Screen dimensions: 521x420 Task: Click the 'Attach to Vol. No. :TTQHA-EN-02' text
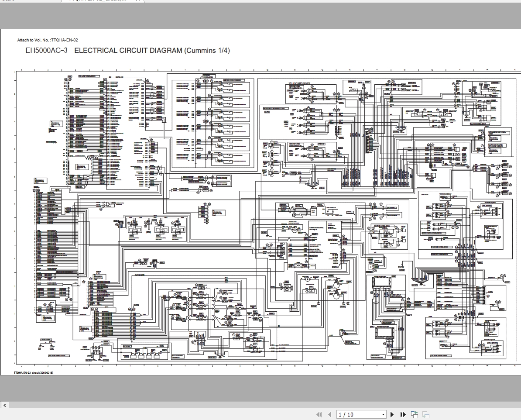[48, 40]
